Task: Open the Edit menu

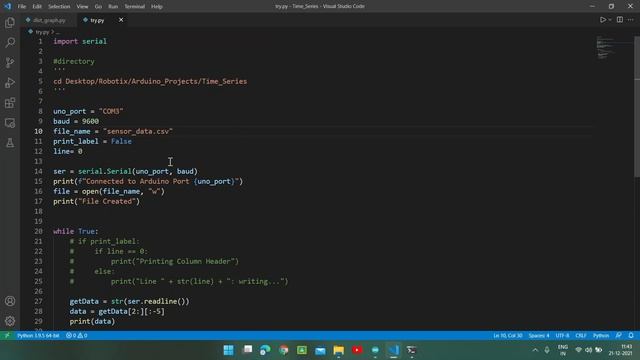Action: pos(37,7)
